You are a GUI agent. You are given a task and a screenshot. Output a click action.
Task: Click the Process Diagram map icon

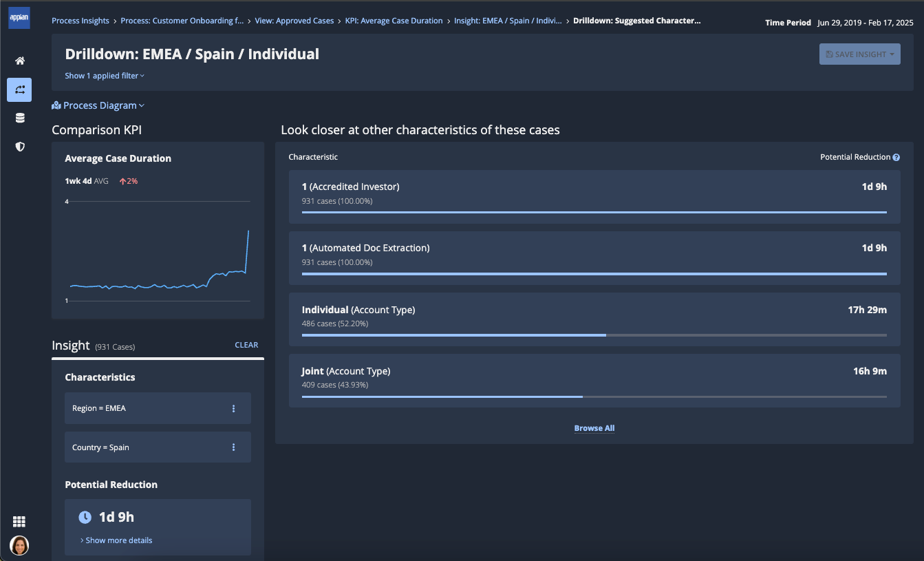coord(56,105)
